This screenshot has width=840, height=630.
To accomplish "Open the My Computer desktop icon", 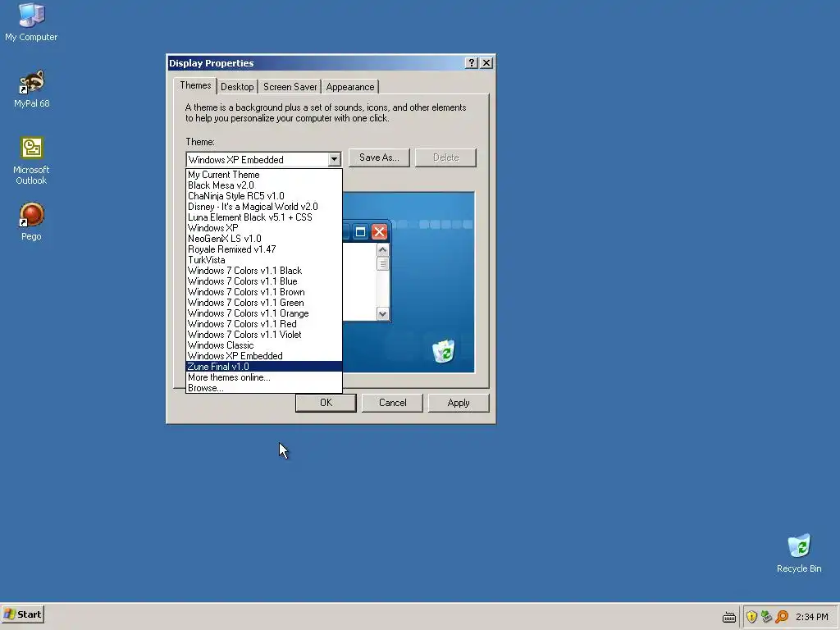I will click(x=31, y=22).
